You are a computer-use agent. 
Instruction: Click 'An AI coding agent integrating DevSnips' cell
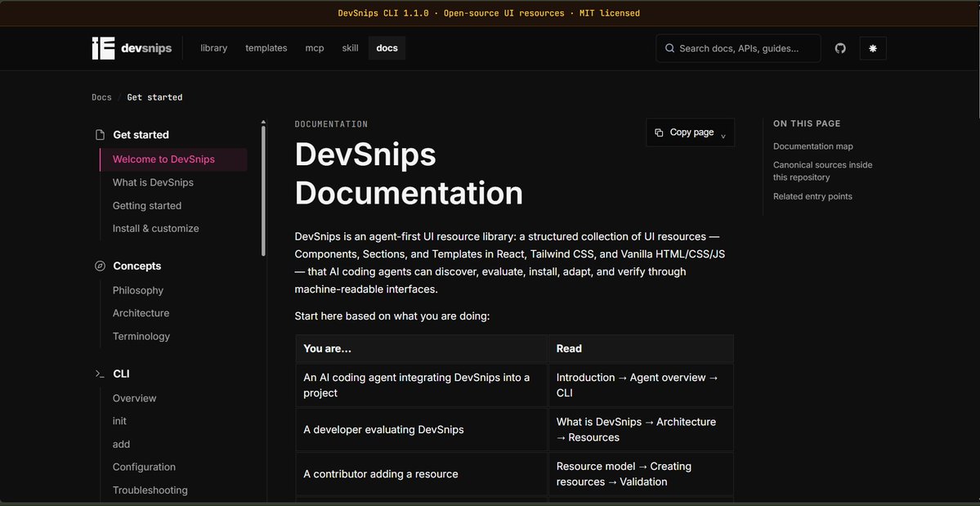pos(422,386)
